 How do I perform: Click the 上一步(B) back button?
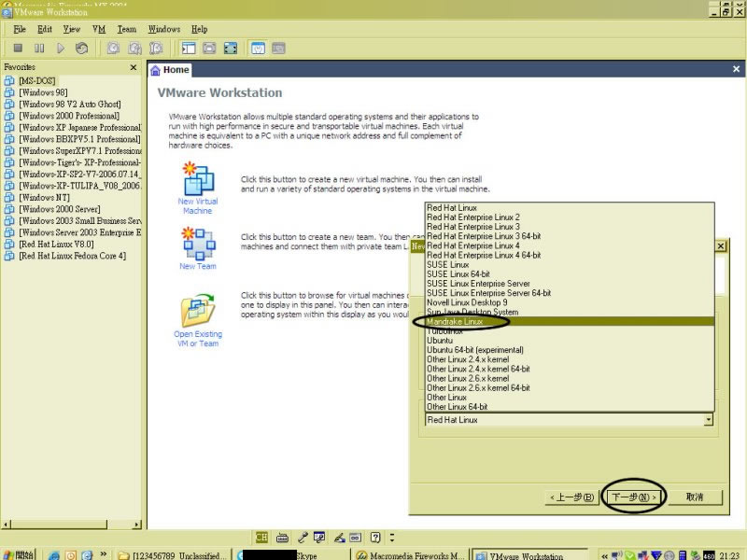coord(571,497)
